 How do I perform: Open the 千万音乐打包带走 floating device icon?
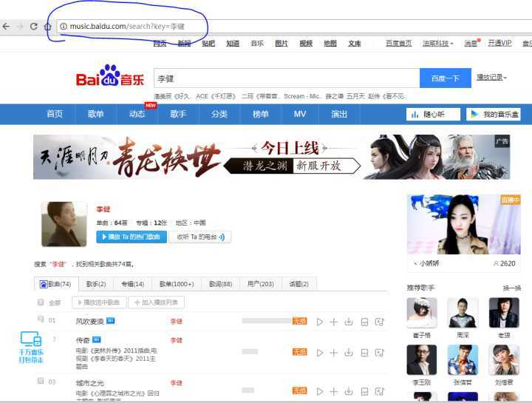[31, 347]
